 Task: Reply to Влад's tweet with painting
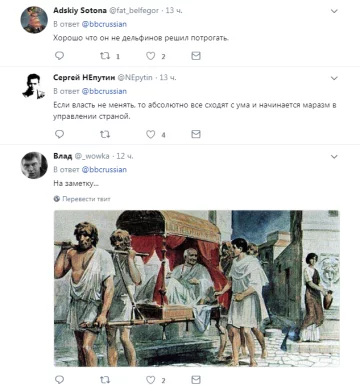pos(59,379)
